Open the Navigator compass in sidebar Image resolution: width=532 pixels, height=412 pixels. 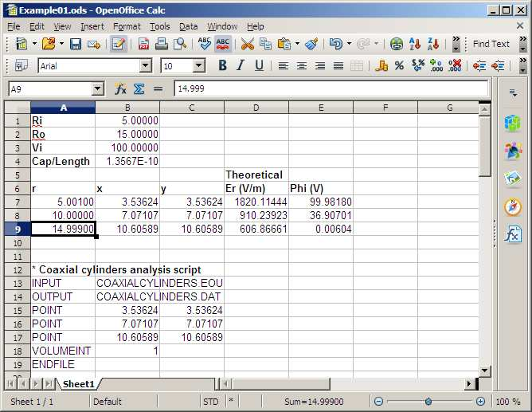513,207
